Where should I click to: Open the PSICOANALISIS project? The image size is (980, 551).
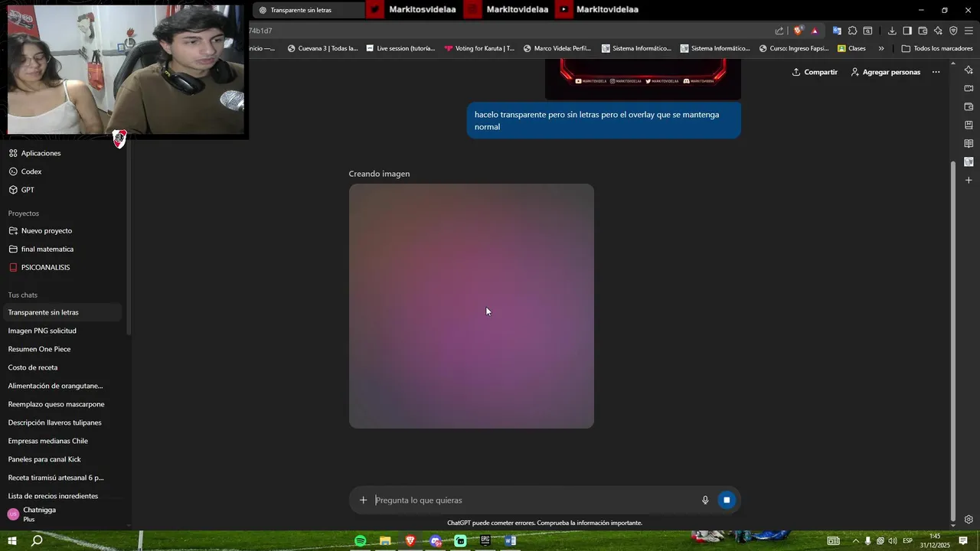63,267
